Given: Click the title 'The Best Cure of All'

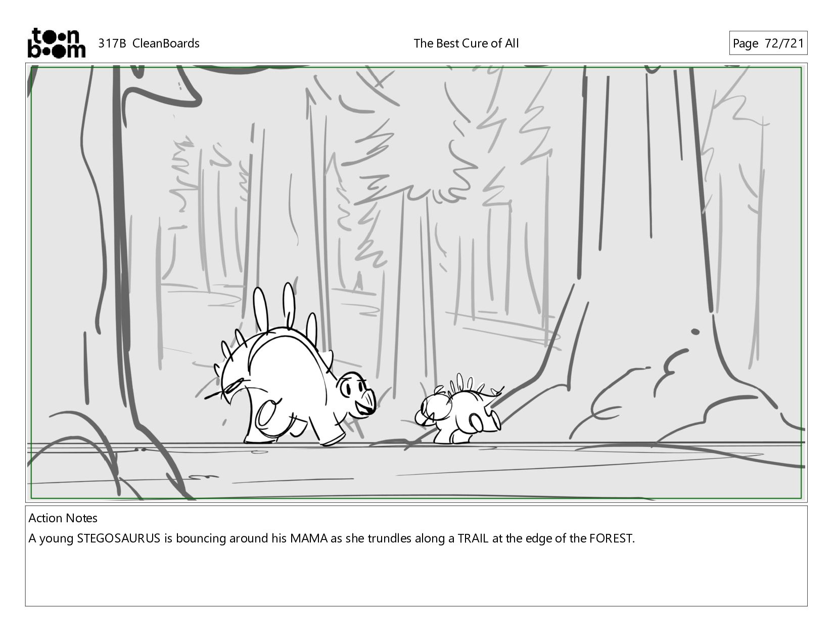Looking at the screenshot, I should 466,43.
